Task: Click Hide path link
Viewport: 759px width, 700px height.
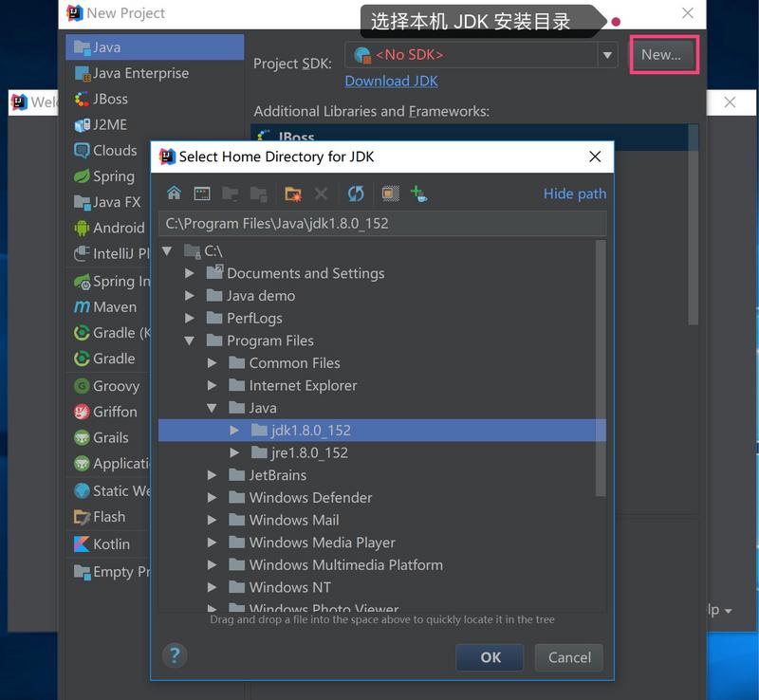Action: click(575, 193)
